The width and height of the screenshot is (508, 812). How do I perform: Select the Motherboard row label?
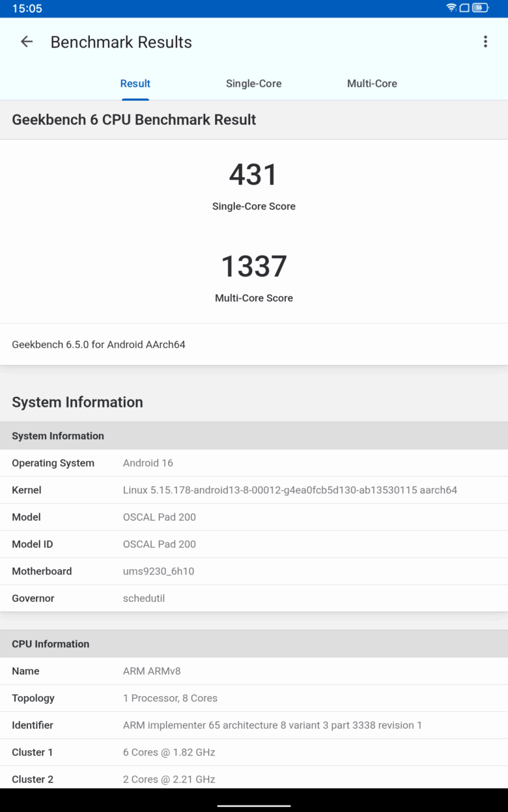tap(42, 571)
